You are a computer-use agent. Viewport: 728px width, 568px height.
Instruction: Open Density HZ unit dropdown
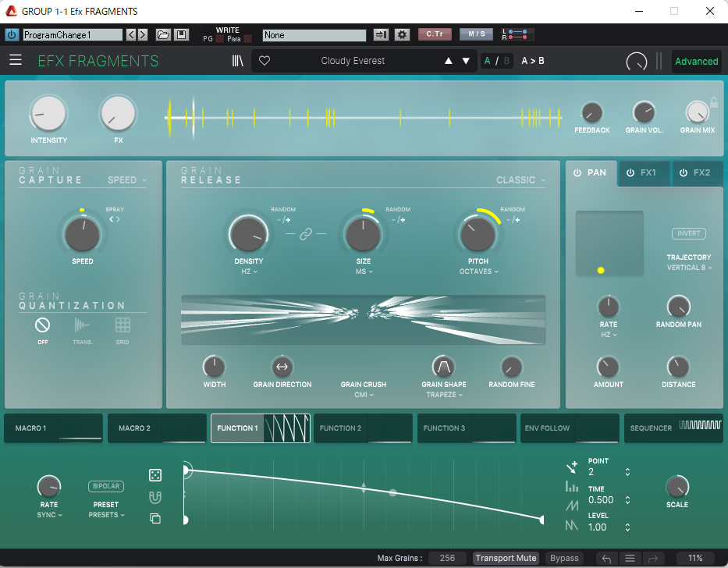pyautogui.click(x=249, y=272)
